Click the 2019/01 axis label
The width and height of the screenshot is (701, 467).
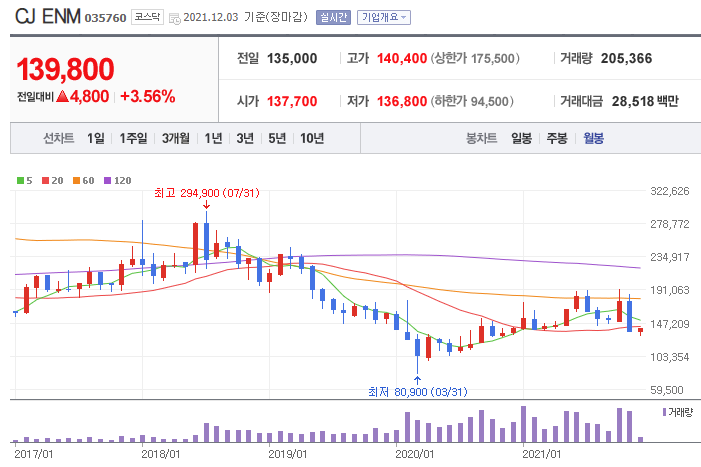(287, 454)
